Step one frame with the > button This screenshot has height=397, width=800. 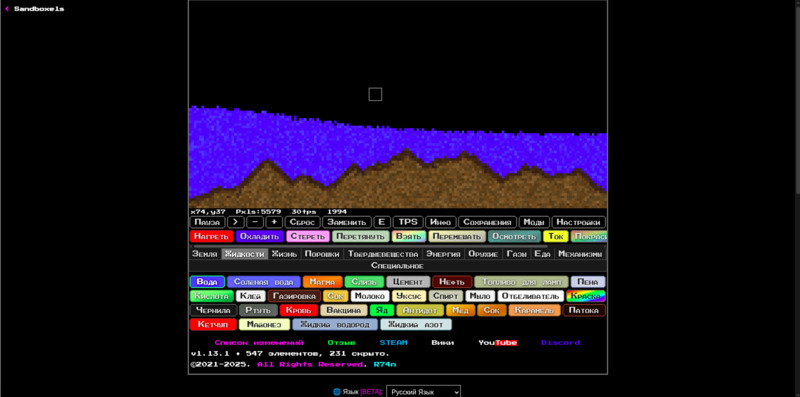click(x=236, y=222)
